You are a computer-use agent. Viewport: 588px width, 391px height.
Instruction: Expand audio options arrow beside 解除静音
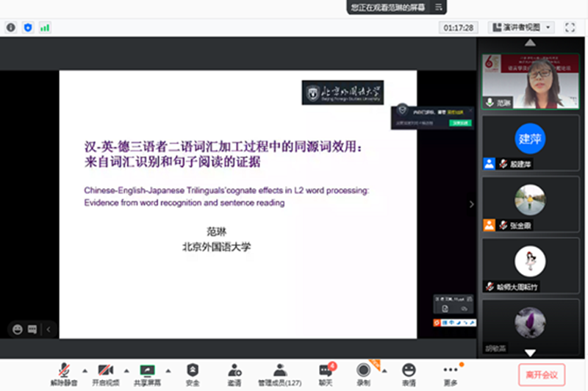pos(84,370)
